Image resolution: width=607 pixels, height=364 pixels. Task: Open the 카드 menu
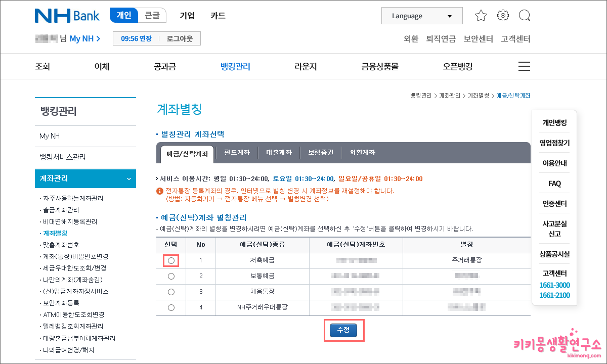(218, 16)
